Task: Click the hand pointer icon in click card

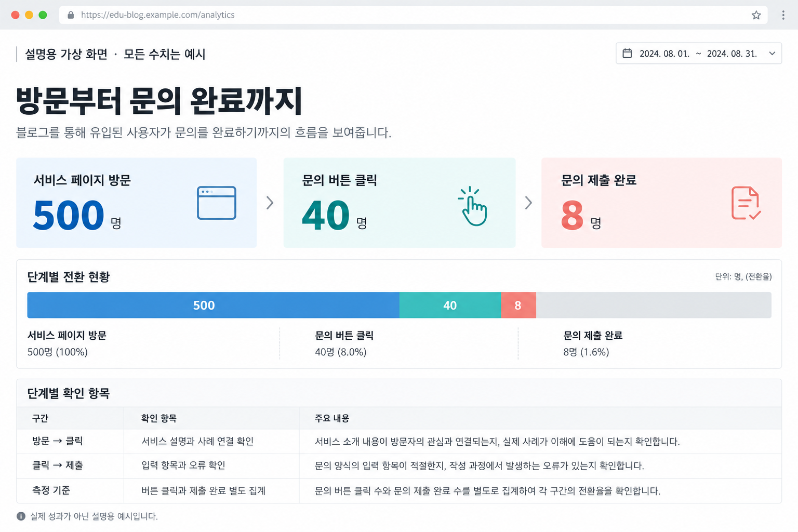Action: [x=473, y=206]
